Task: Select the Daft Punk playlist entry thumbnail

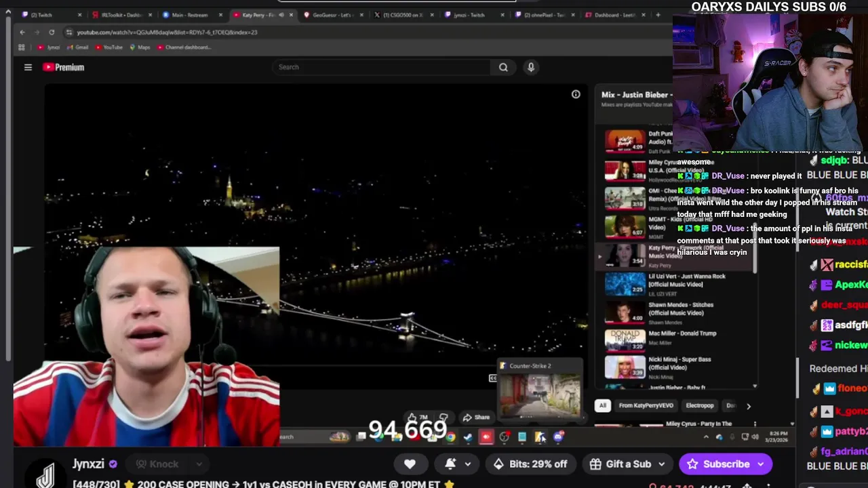Action: pos(625,140)
